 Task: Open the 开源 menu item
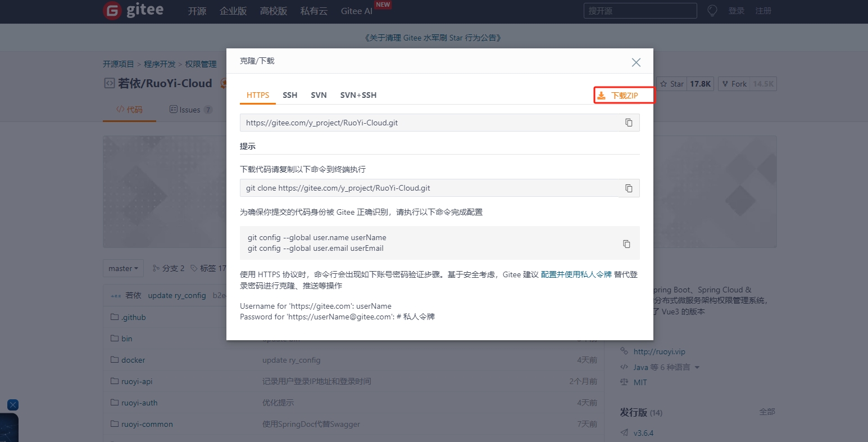197,11
